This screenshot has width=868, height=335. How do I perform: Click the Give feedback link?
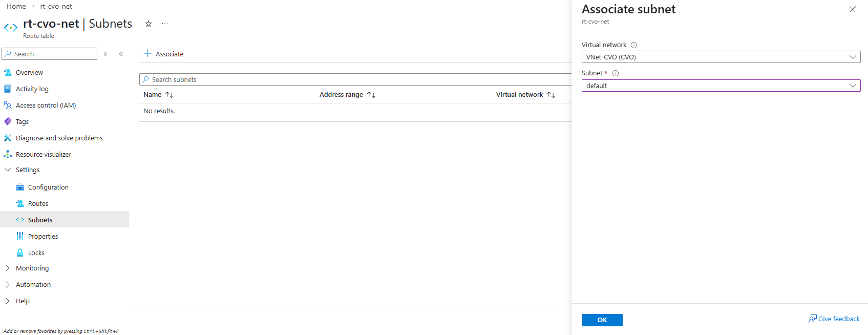point(834,319)
